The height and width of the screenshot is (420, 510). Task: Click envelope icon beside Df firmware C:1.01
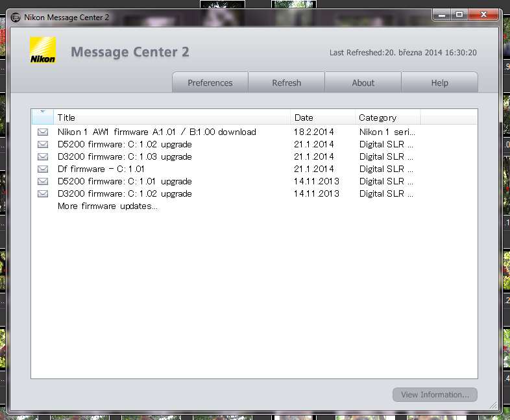click(x=43, y=169)
